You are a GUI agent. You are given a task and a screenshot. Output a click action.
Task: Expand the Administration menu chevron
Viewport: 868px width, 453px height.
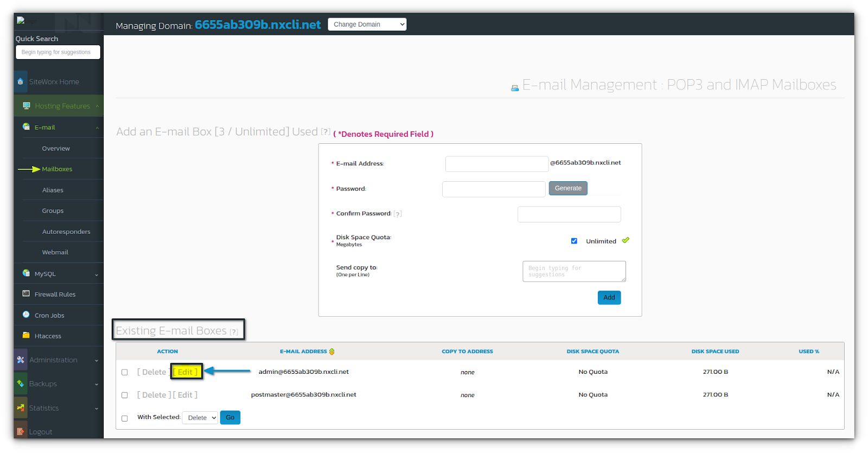[97, 360]
